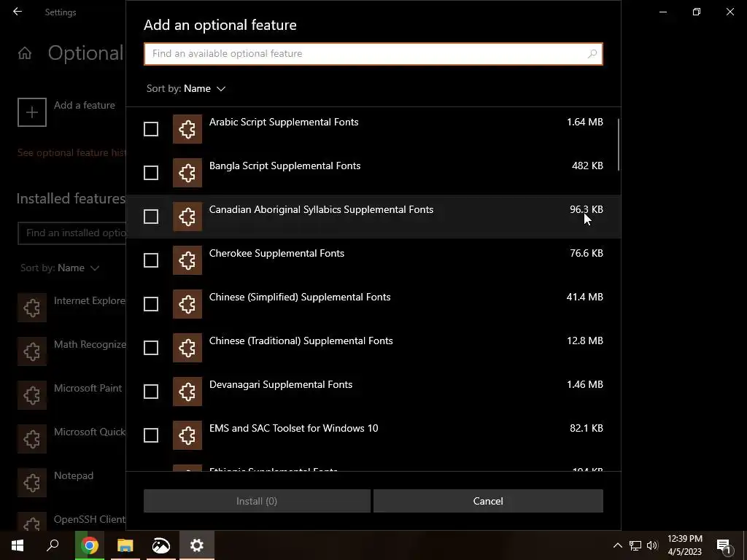
Task: Click the Chinese (Traditional) feature icon
Action: [x=187, y=348]
